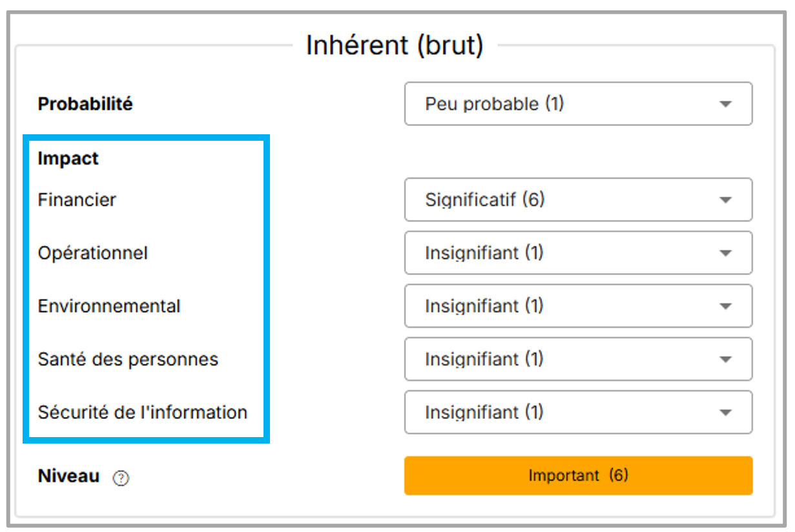Select the 'Peu probable (1)' value text
Viewport: 795px width, 532px height.
[494, 104]
